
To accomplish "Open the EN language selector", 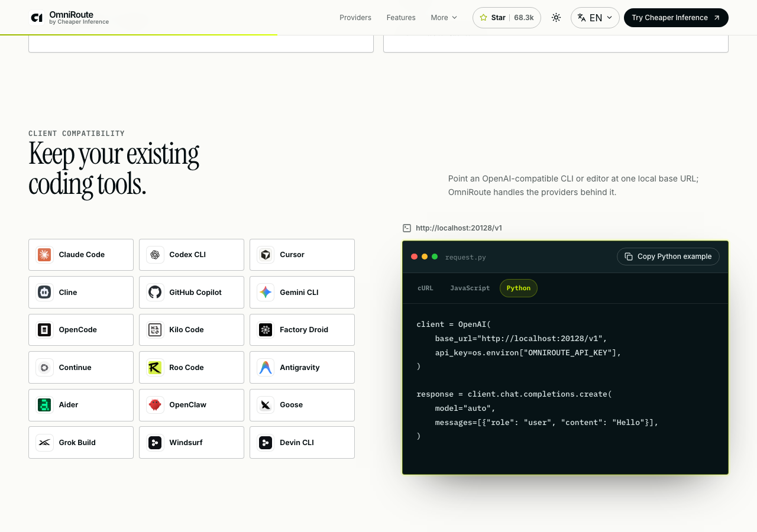I will click(595, 18).
